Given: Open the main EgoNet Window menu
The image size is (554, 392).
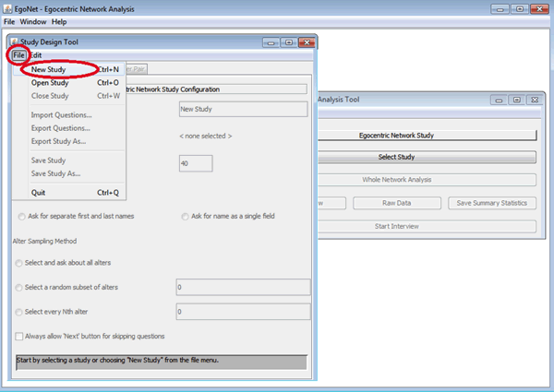Looking at the screenshot, I should point(33,22).
